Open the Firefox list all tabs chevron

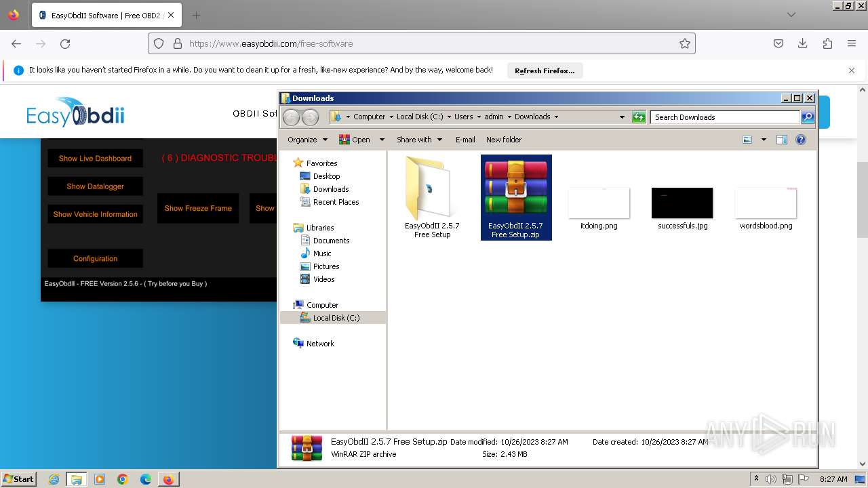pyautogui.click(x=791, y=15)
